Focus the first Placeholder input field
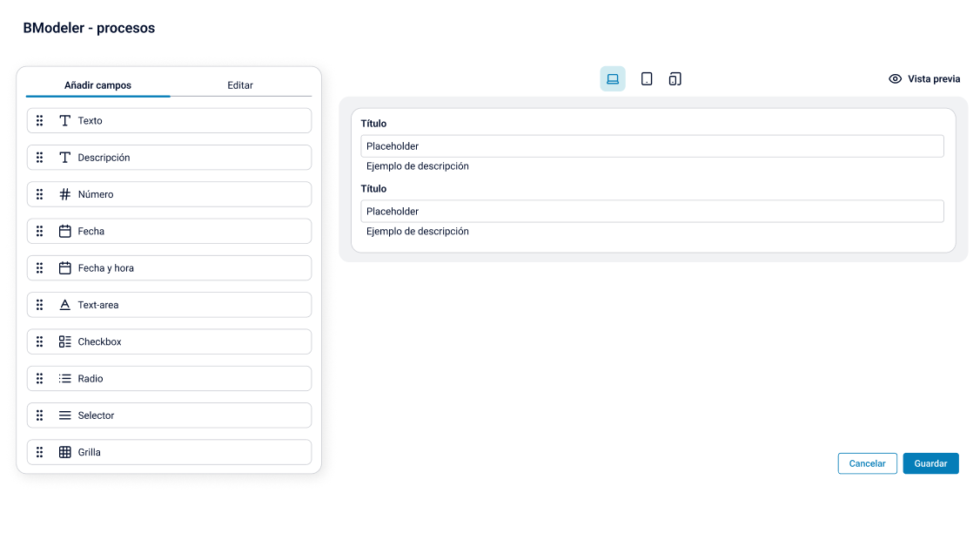The image size is (980, 547). point(652,146)
